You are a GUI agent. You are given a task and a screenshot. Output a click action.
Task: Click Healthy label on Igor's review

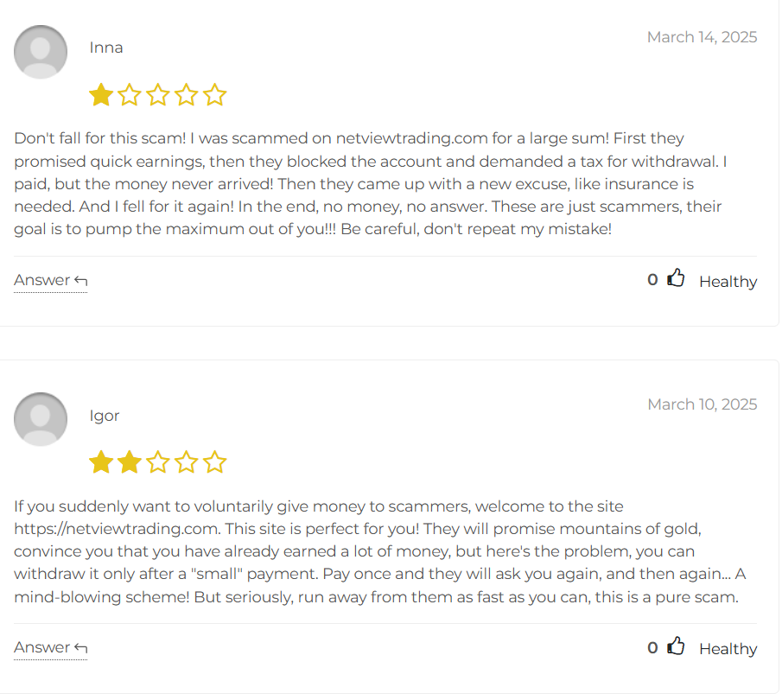[728, 649]
